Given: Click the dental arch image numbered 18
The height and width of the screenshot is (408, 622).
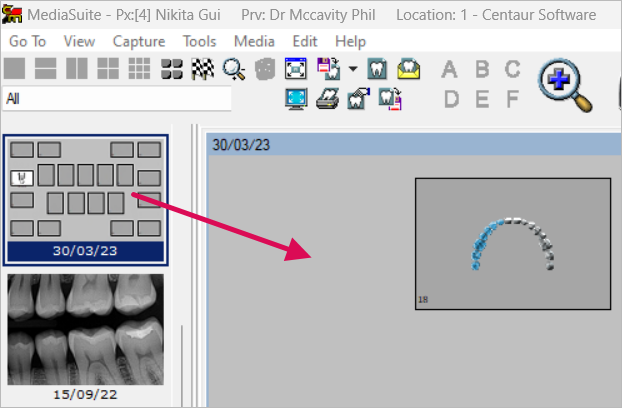Looking at the screenshot, I should pos(512,243).
